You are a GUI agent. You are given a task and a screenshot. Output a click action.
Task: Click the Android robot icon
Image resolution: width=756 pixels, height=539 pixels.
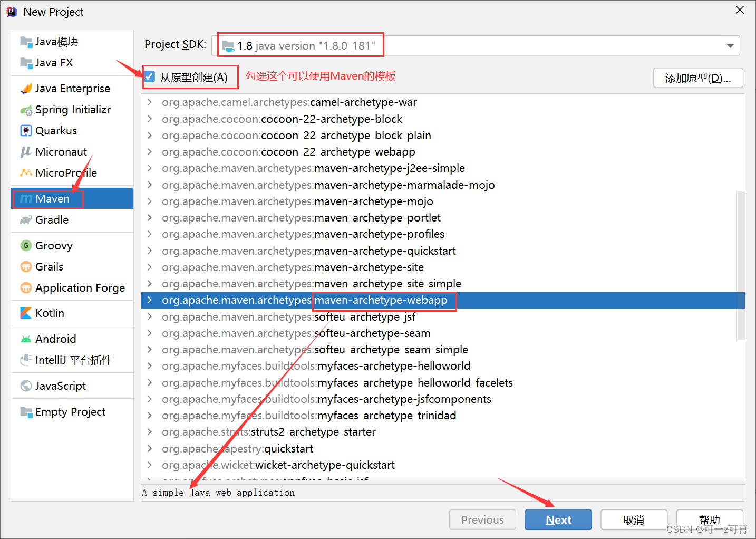click(x=26, y=339)
